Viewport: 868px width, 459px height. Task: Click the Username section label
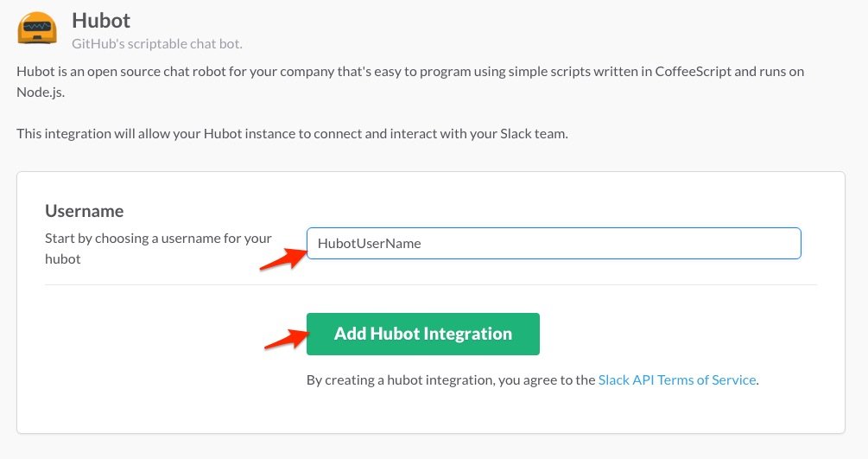click(84, 211)
